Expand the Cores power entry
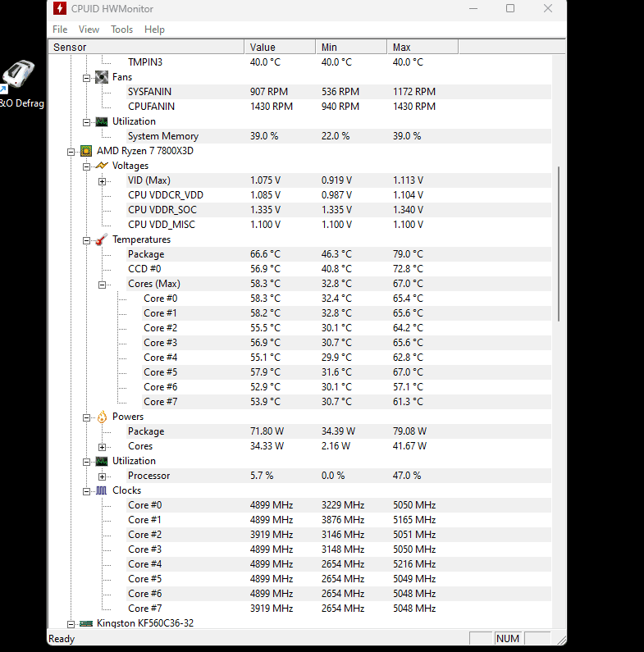Viewport: 644px width, 652px height. point(102,447)
